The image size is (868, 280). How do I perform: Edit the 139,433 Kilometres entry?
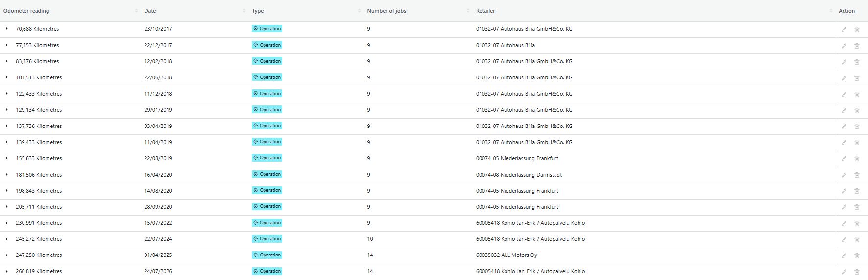pos(844,143)
